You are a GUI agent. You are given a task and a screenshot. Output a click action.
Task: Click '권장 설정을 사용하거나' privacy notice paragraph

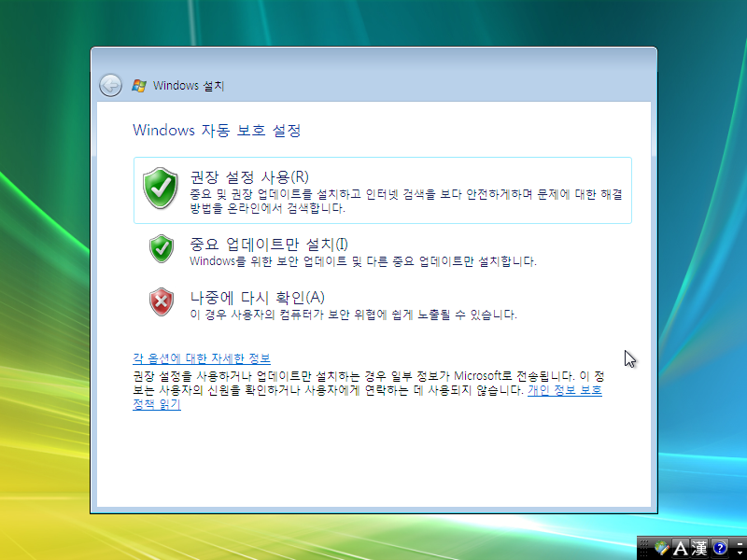pos(368,384)
